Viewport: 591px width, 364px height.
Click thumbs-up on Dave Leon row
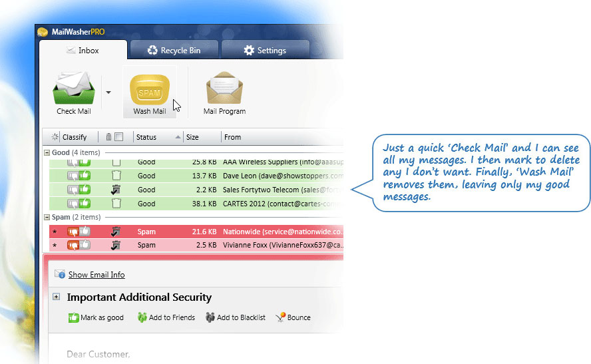[x=85, y=176]
